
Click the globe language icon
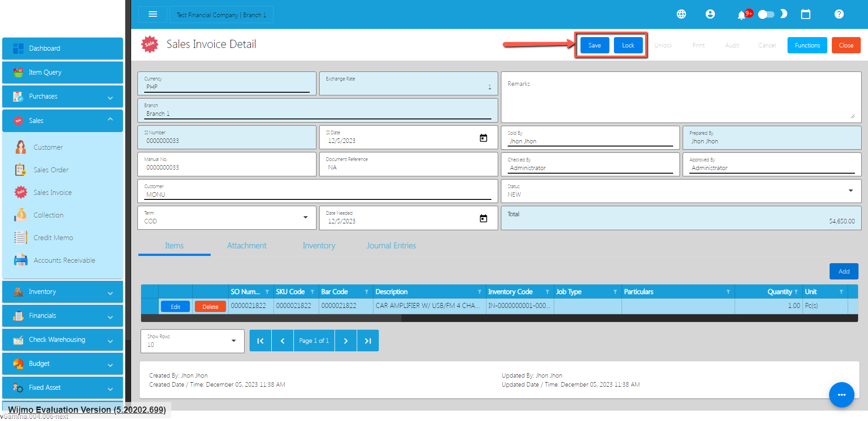681,14
